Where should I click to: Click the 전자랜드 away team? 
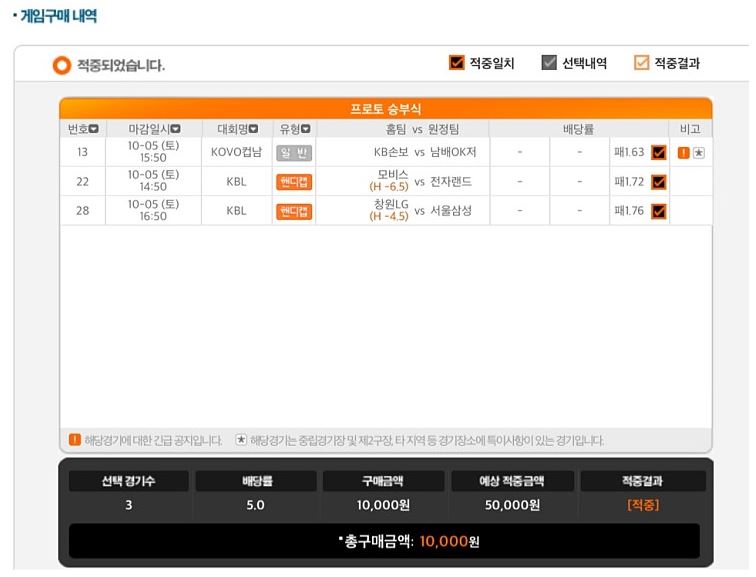[451, 182]
